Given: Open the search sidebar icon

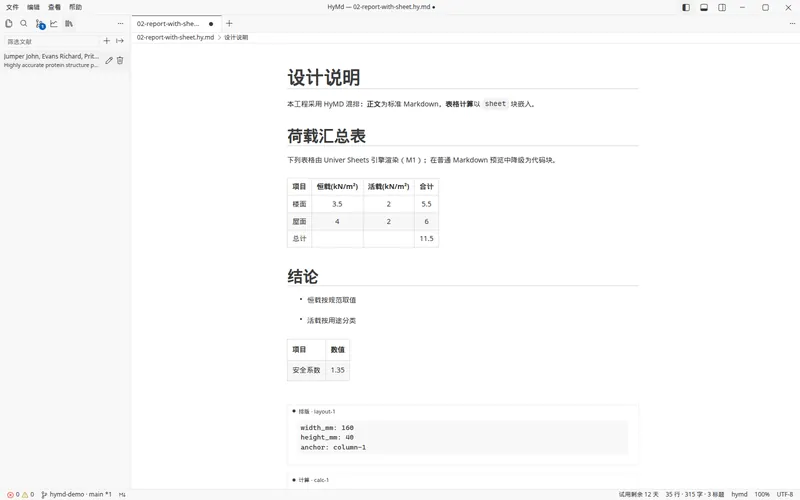Looking at the screenshot, I should (23, 23).
